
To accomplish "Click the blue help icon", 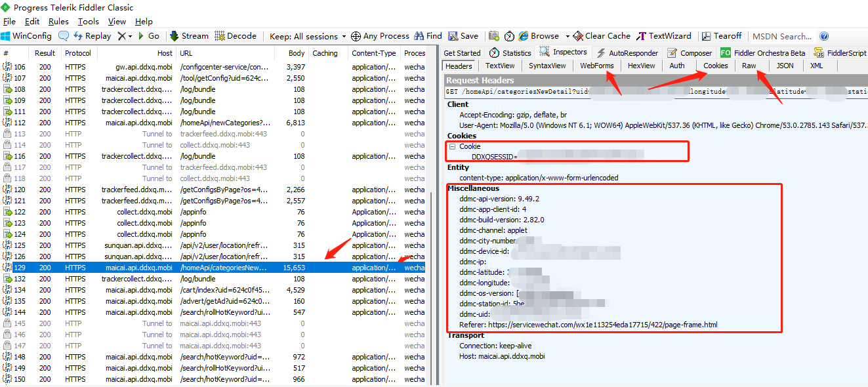I will coord(824,36).
